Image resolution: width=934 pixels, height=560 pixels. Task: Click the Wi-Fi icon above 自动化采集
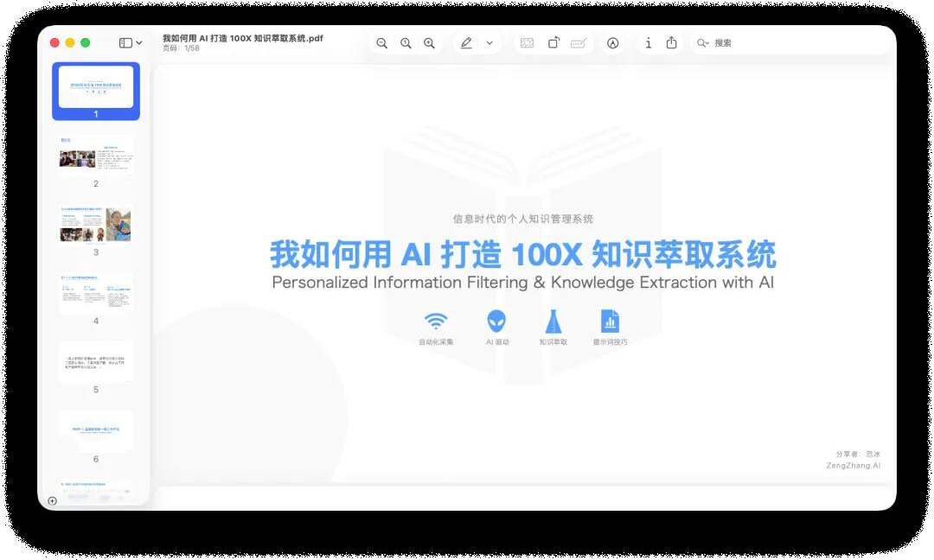pyautogui.click(x=436, y=321)
